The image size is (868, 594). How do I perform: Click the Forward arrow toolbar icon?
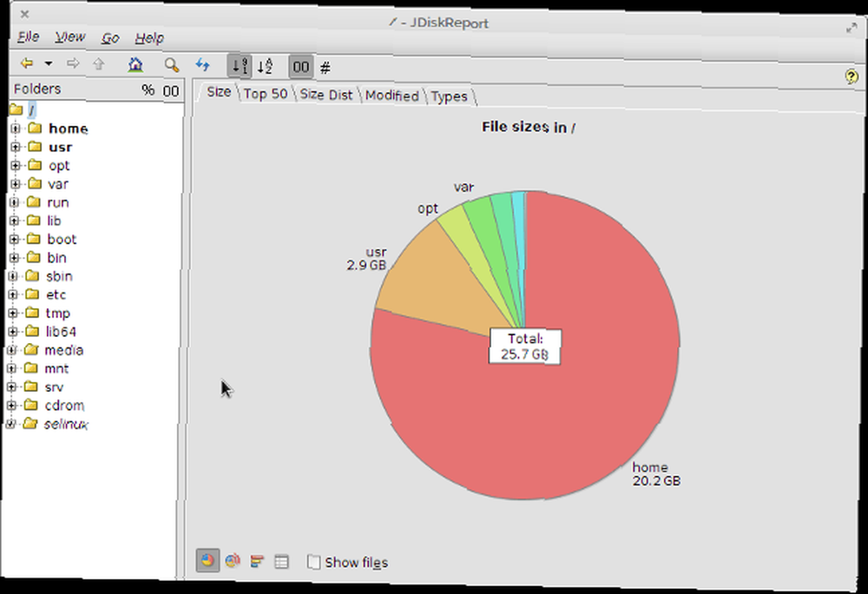[x=73, y=63]
